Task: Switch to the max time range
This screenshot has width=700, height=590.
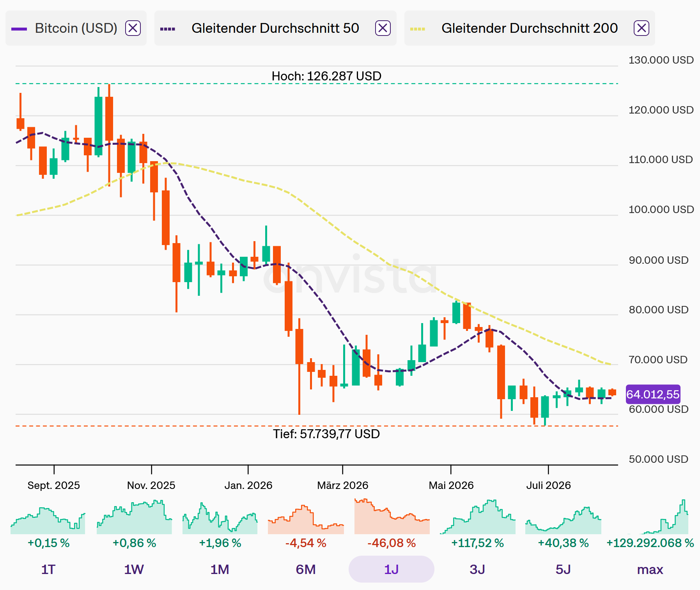Action: [650, 569]
